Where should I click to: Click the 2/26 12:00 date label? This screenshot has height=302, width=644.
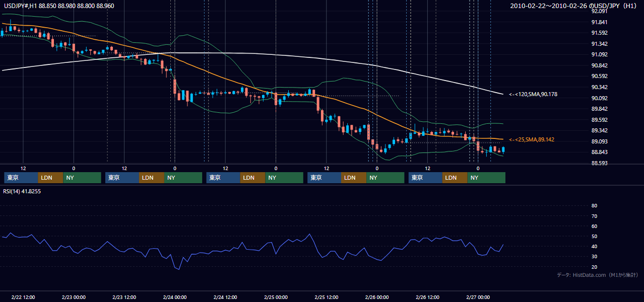428,297
